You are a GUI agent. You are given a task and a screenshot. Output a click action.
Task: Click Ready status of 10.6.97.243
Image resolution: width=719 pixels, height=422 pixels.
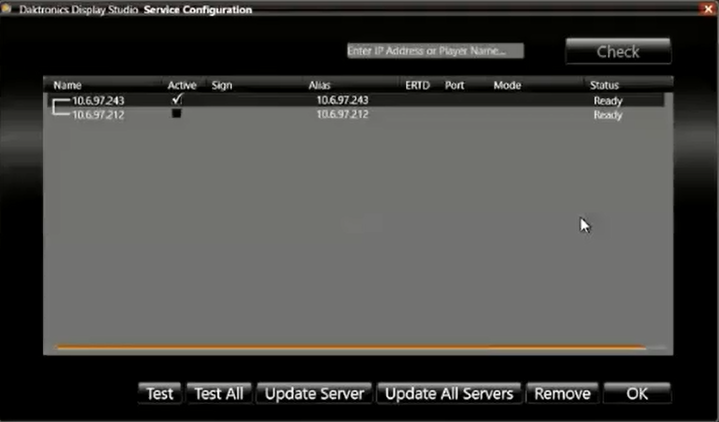pyautogui.click(x=608, y=101)
